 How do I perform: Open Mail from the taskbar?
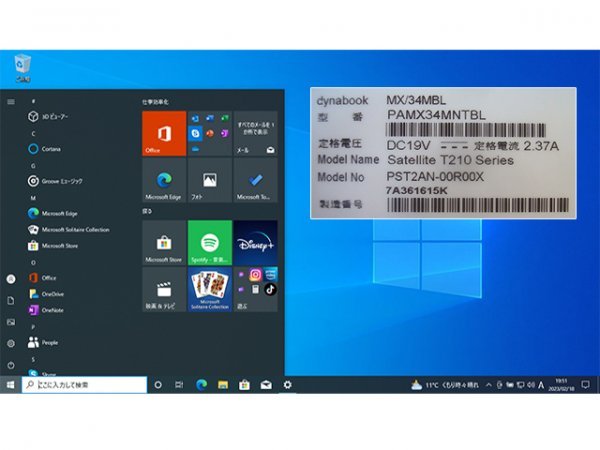pos(266,385)
